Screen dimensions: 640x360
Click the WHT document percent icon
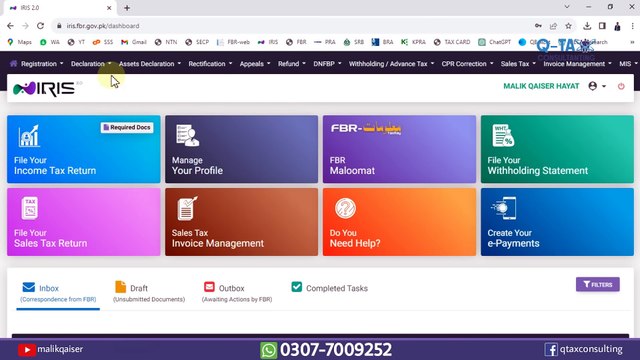coord(503,136)
